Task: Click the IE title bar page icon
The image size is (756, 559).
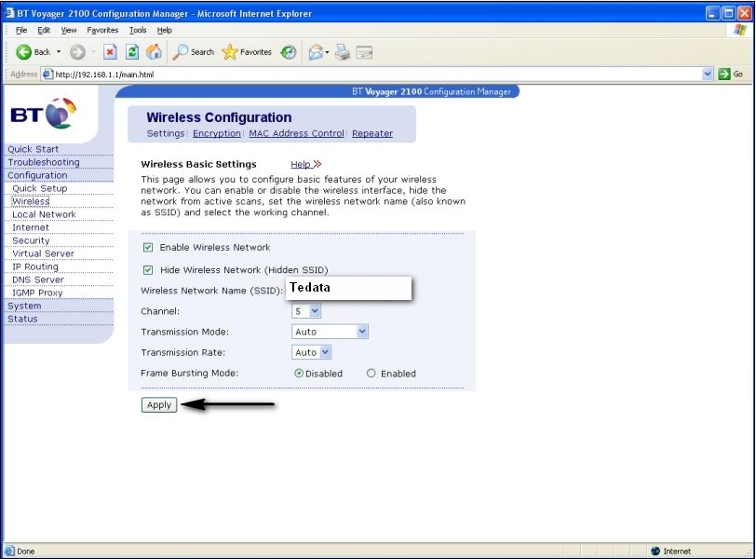Action: point(9,13)
